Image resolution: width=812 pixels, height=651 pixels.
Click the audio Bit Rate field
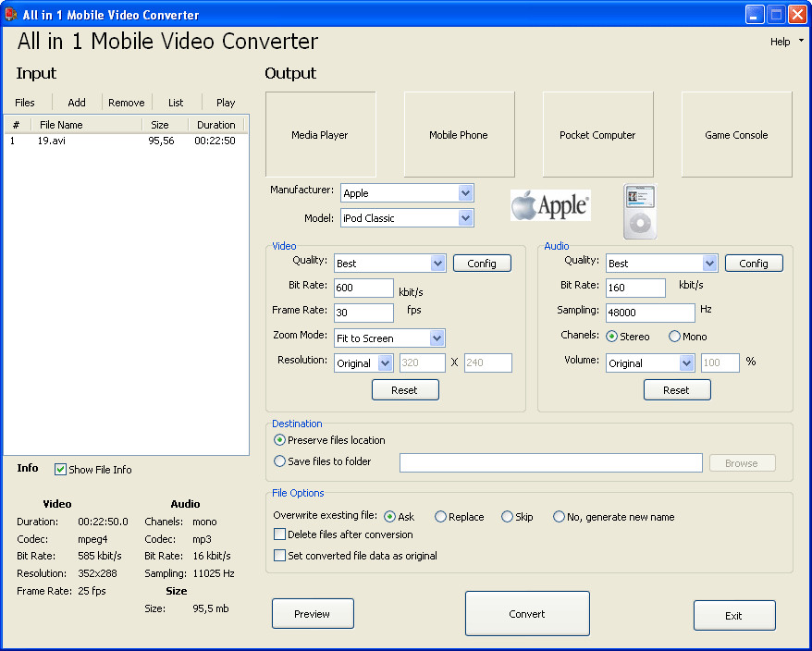coord(635,288)
